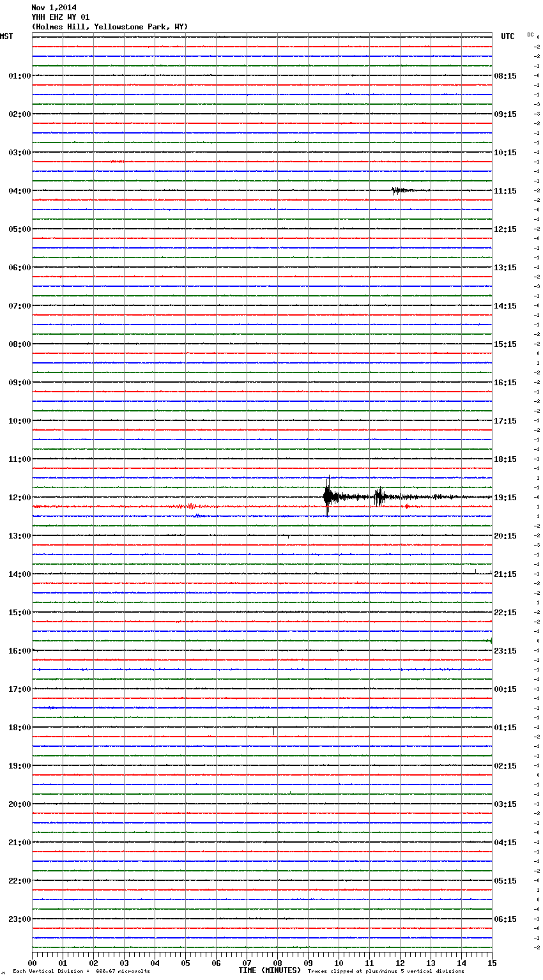Click the "21:15" UTC time label

click(x=505, y=574)
